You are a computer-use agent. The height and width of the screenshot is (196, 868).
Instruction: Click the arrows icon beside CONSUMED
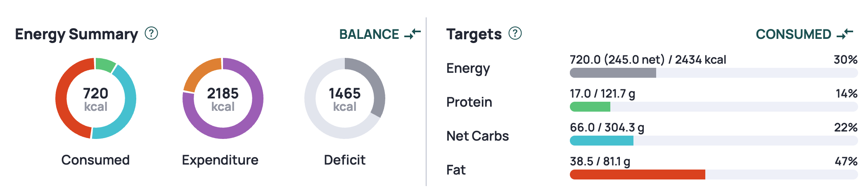[x=845, y=34]
